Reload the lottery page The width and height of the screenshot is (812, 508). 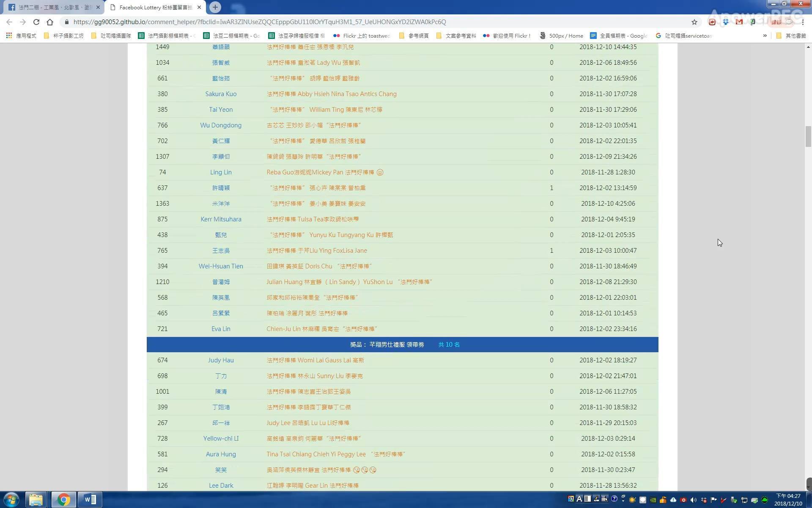click(36, 22)
